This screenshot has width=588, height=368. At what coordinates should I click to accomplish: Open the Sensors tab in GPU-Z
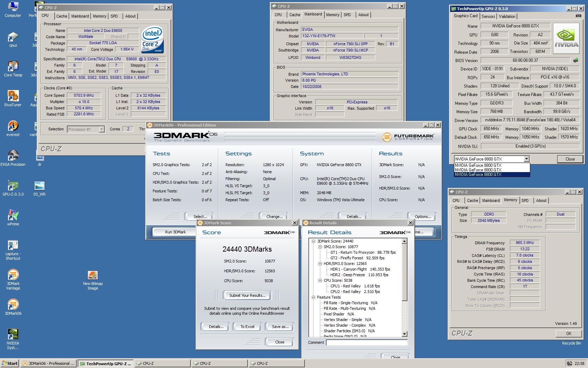click(488, 16)
